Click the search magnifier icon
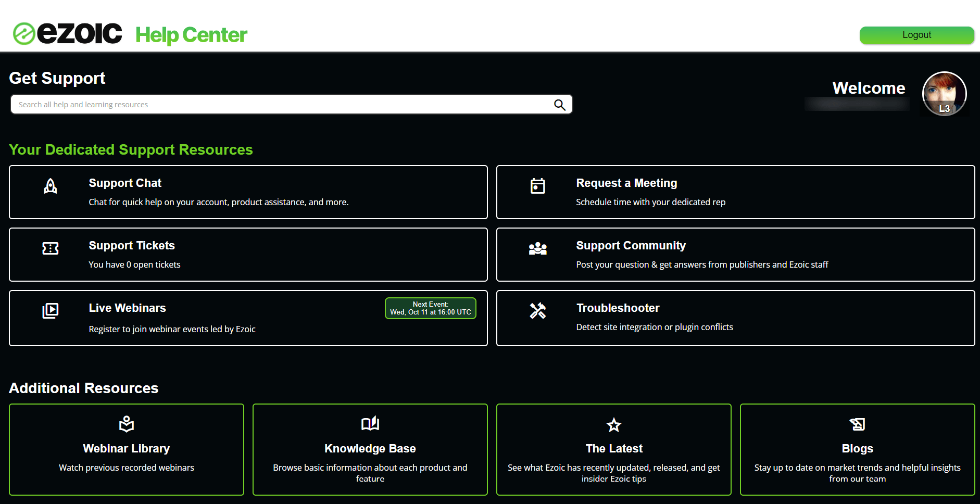The width and height of the screenshot is (980, 504). [560, 105]
